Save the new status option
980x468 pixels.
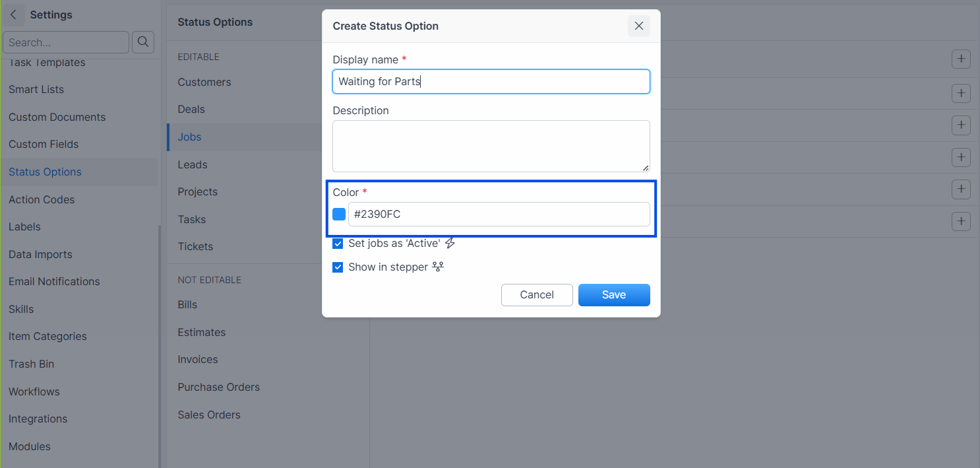pyautogui.click(x=614, y=295)
